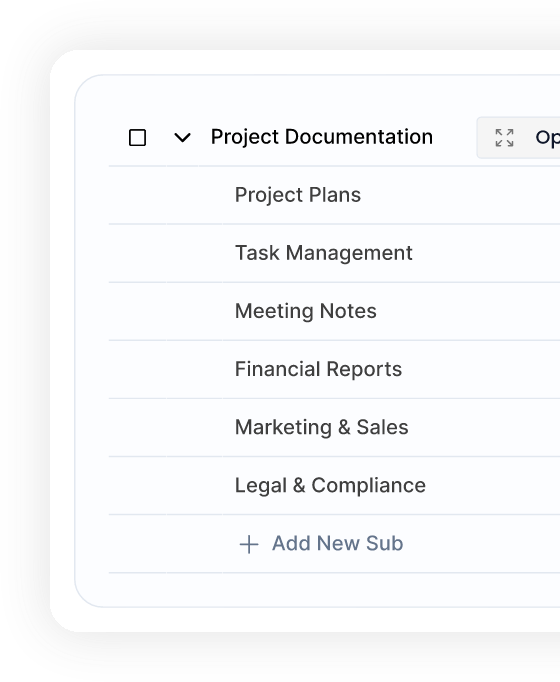
Task: Tick the Project Documentation checkbox
Action: click(137, 137)
